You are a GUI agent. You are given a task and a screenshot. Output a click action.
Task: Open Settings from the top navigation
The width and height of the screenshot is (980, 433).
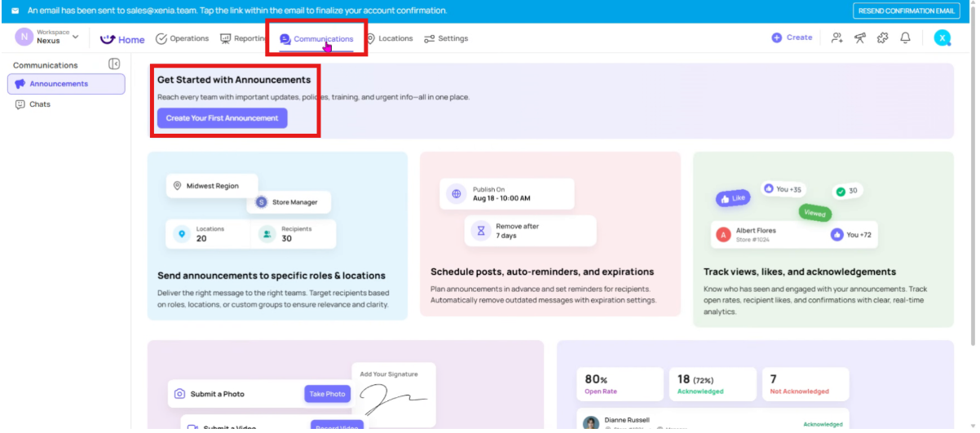[446, 38]
